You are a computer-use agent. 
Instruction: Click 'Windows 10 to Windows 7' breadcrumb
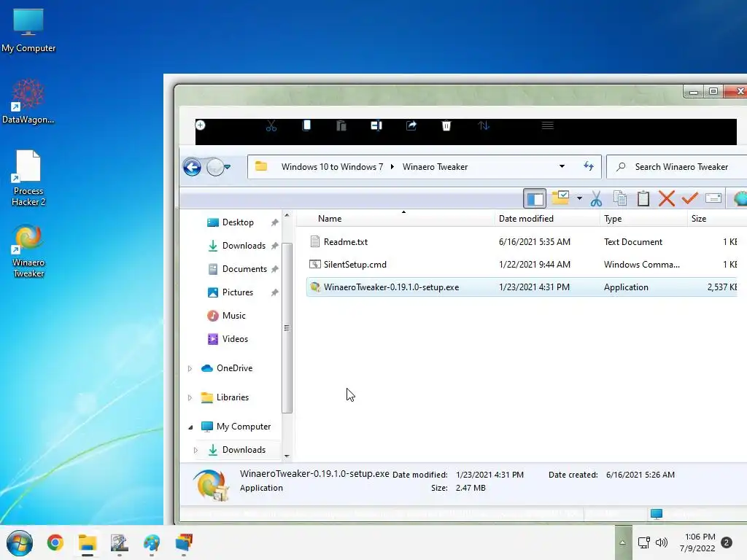pyautogui.click(x=332, y=167)
